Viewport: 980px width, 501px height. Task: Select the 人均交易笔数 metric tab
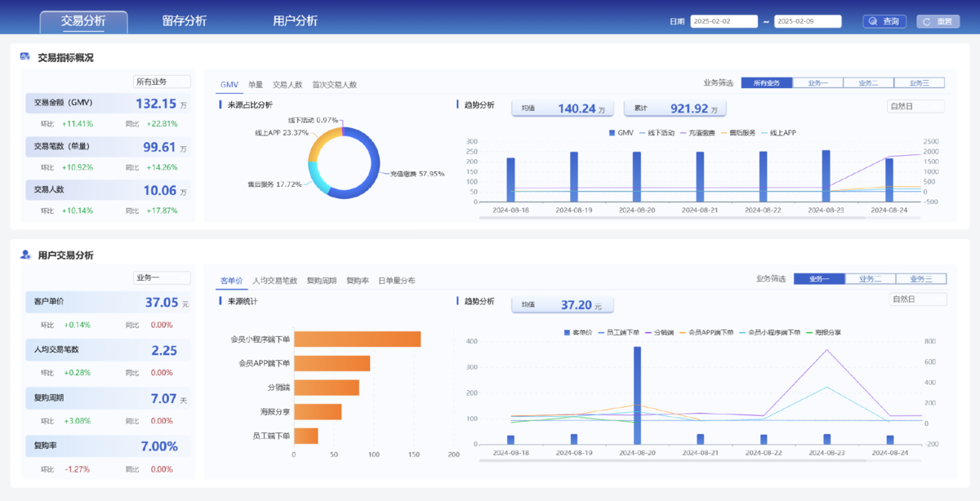point(275,281)
